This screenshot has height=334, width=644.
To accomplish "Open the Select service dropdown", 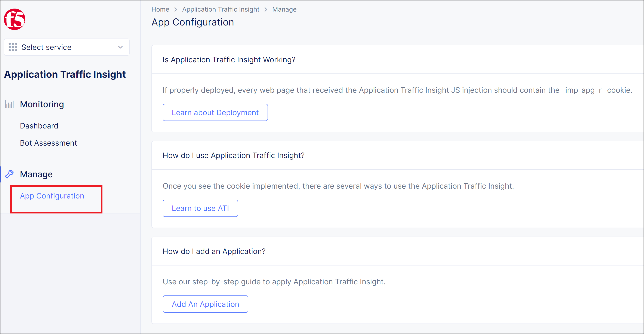I will pyautogui.click(x=66, y=47).
